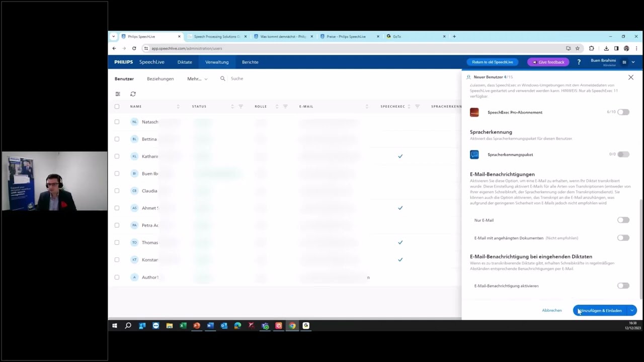Open PowerPoint from the taskbar
Screen dimensions: 644x362
coord(197,326)
